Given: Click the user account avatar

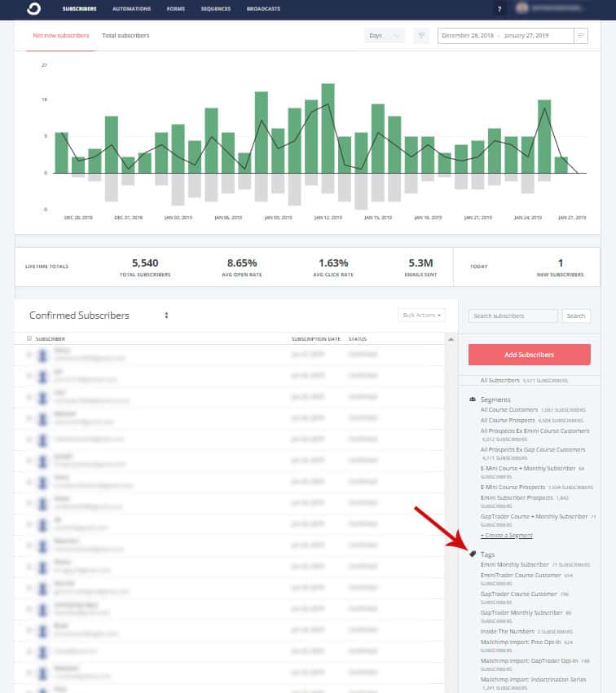Looking at the screenshot, I should (521, 9).
